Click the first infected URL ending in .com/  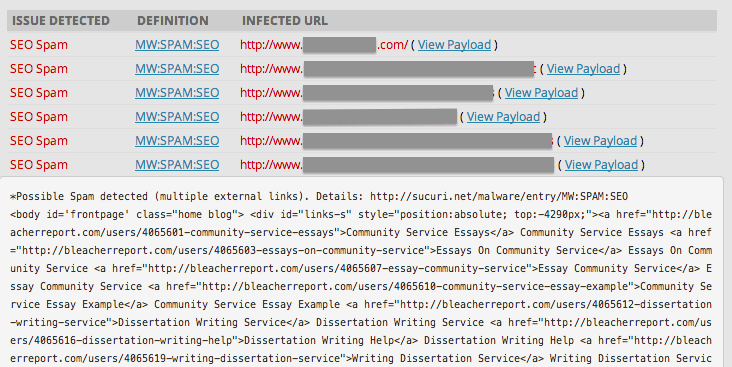324,45
